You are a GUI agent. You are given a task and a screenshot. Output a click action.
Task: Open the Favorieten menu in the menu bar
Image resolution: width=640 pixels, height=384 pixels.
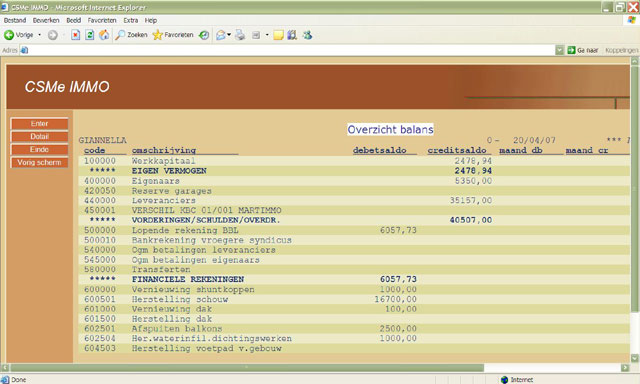(x=102, y=20)
